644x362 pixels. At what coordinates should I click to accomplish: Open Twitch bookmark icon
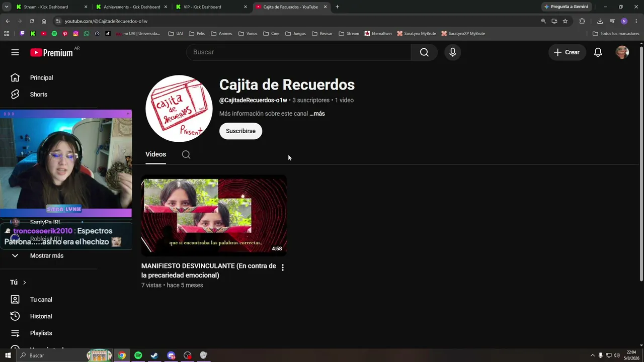pos(22,34)
